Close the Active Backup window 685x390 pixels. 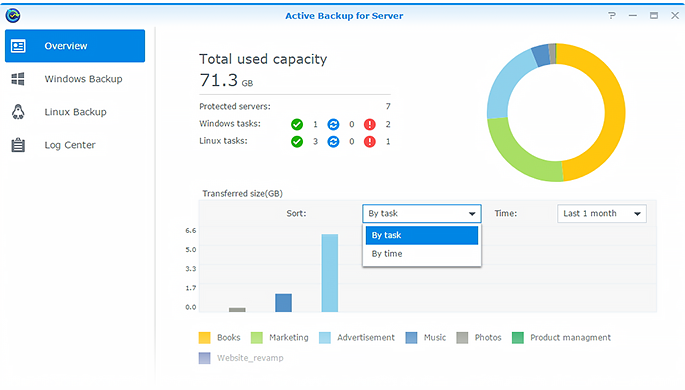pyautogui.click(x=675, y=16)
